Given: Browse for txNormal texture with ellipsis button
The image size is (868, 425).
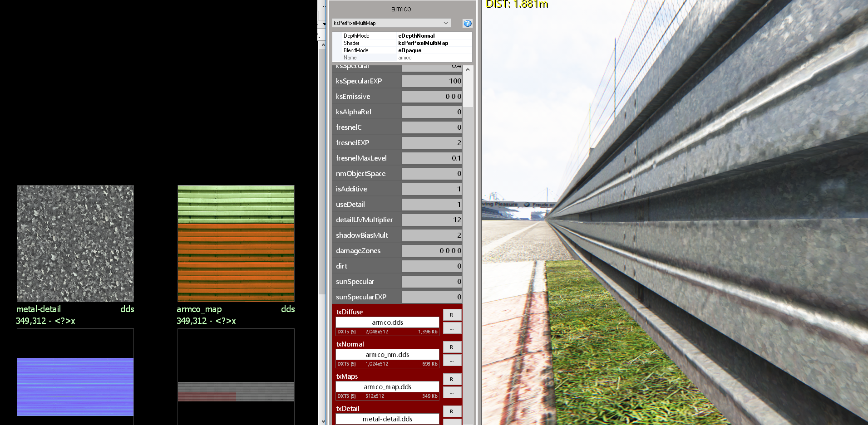Looking at the screenshot, I should click(x=452, y=361).
